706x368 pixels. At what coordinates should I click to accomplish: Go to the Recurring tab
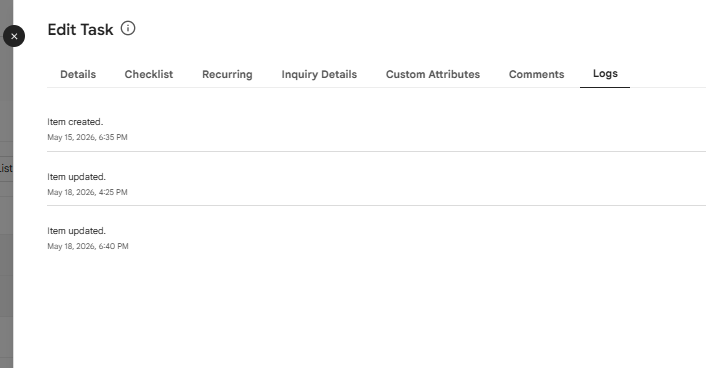(x=227, y=74)
